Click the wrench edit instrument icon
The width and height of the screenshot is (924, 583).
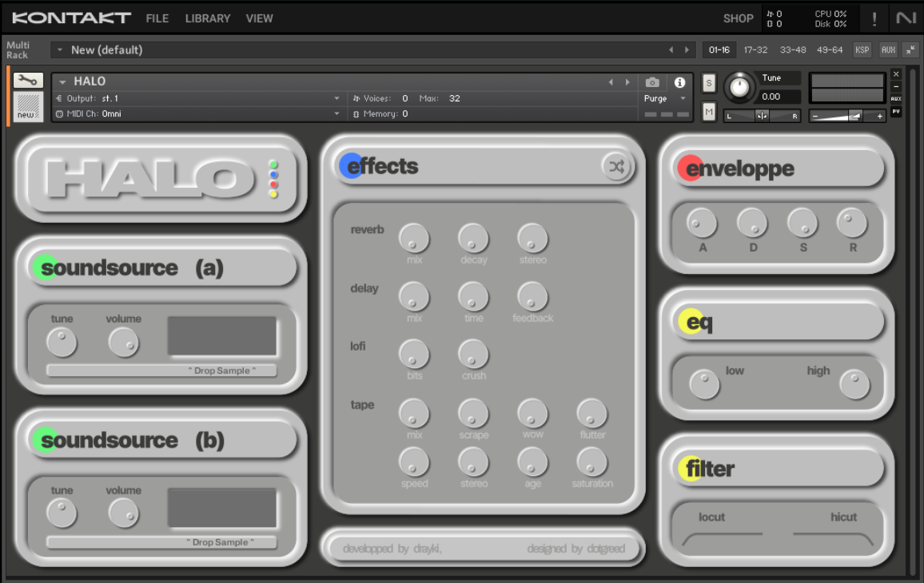pyautogui.click(x=28, y=80)
